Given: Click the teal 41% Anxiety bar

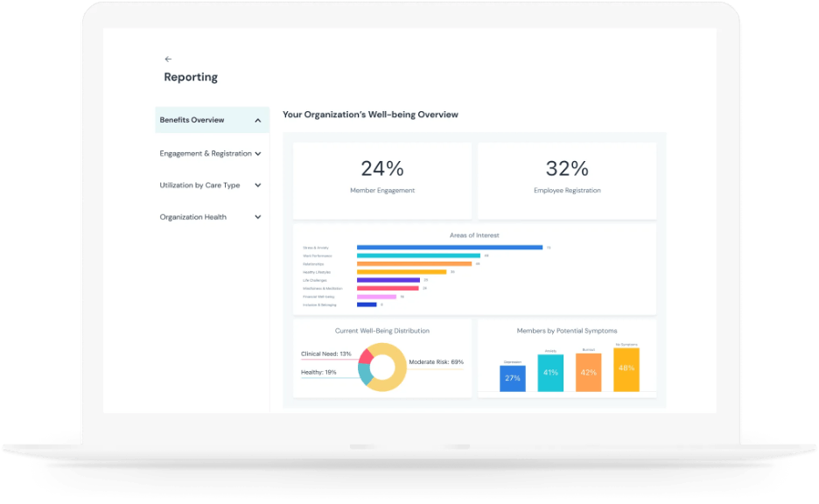Looking at the screenshot, I should click(x=550, y=373).
